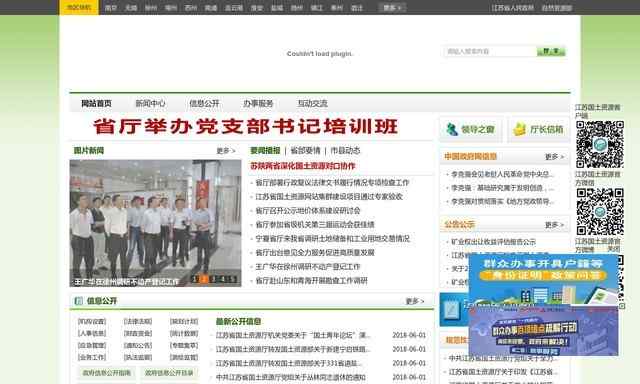The width and height of the screenshot is (640, 384).
Task: Open 江苏省国土资源网站集群建设项目通过专家验收
Action: (x=329, y=197)
